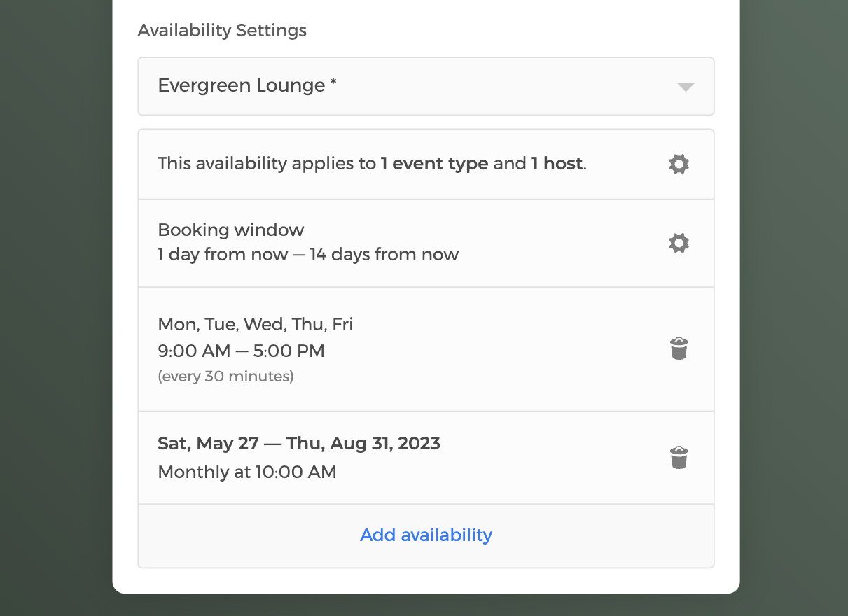Click "1 day from now — 14 days from now"

click(x=308, y=254)
